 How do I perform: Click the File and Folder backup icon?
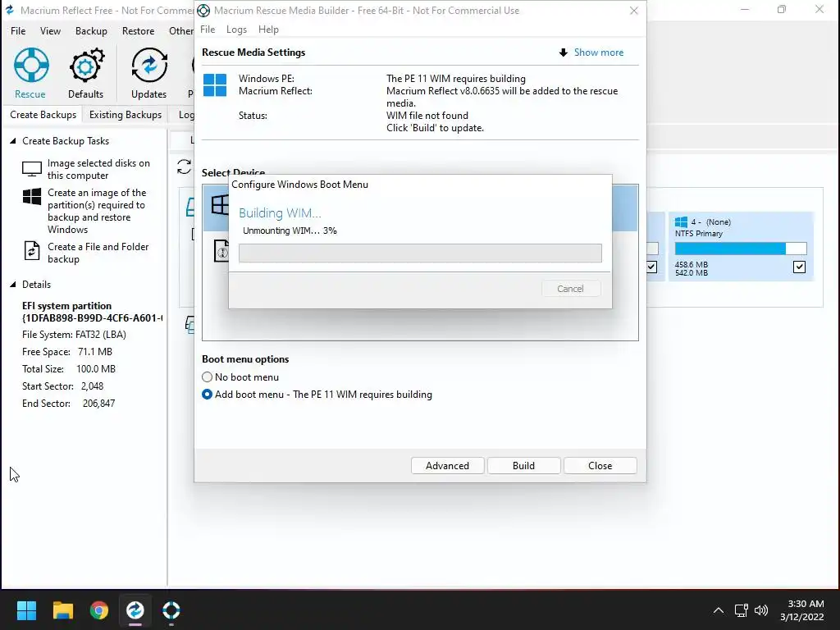click(32, 251)
